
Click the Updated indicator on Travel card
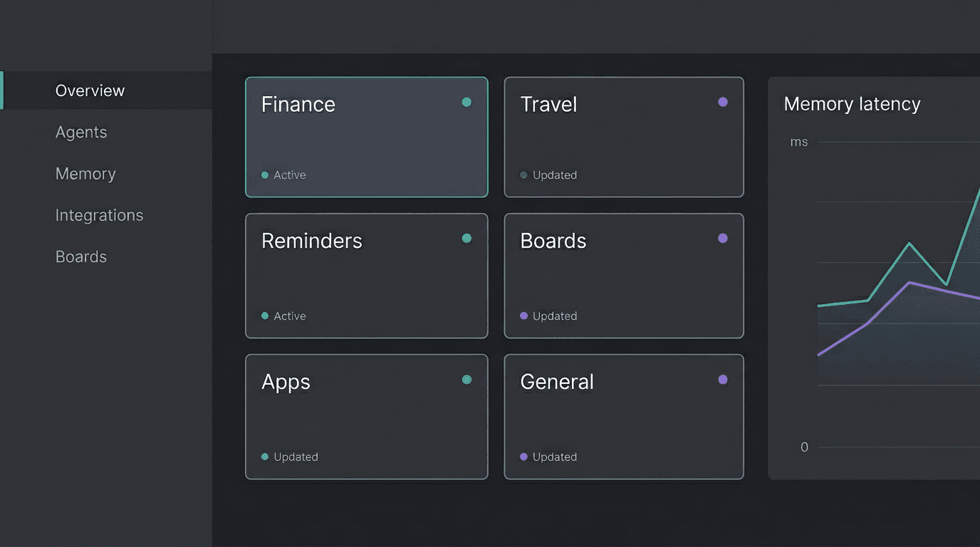point(548,175)
